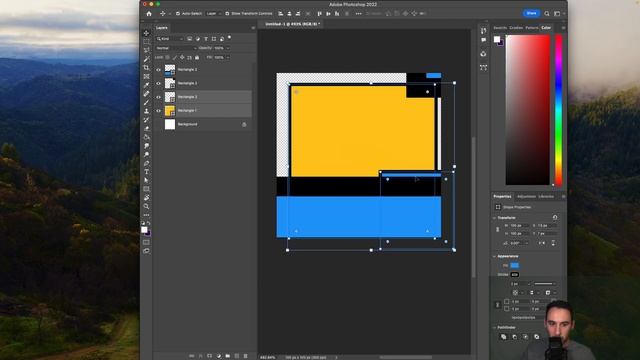Screen dimensions: 640x360
Task: Collapse the Transform section
Action: pos(494,218)
